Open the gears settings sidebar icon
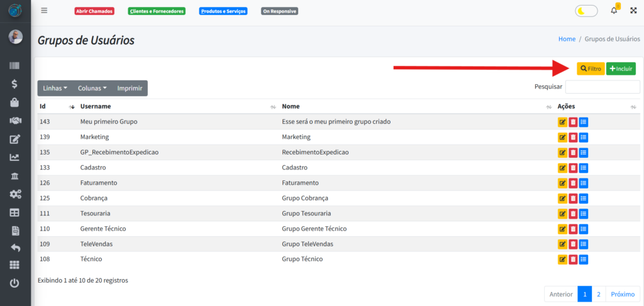Screen dimensions: 644x306 (15, 194)
